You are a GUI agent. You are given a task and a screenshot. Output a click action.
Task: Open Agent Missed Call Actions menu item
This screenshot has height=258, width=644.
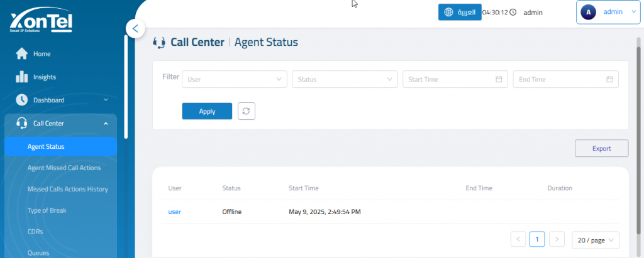click(64, 168)
